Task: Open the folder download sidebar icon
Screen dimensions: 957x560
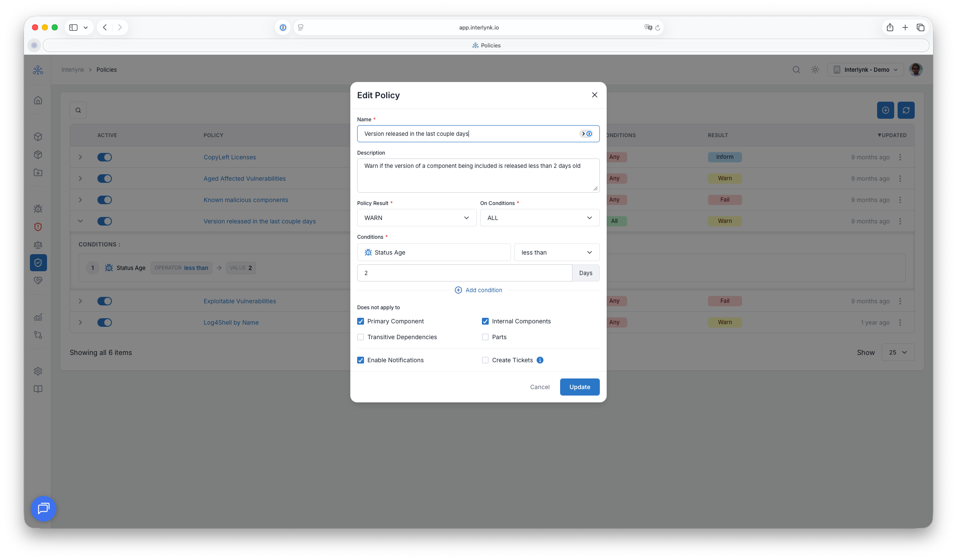Action: 38,173
